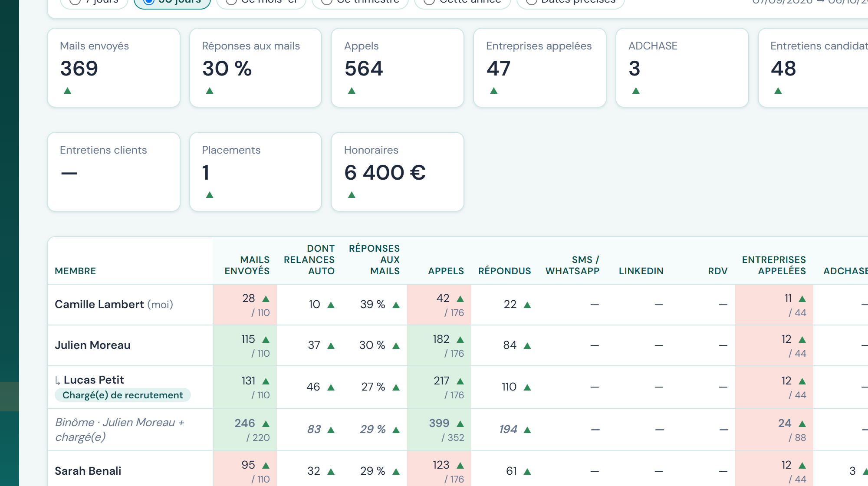The width and height of the screenshot is (868, 486).
Task: Click the trend arrow under Entretiens candidat 48
Action: [778, 91]
